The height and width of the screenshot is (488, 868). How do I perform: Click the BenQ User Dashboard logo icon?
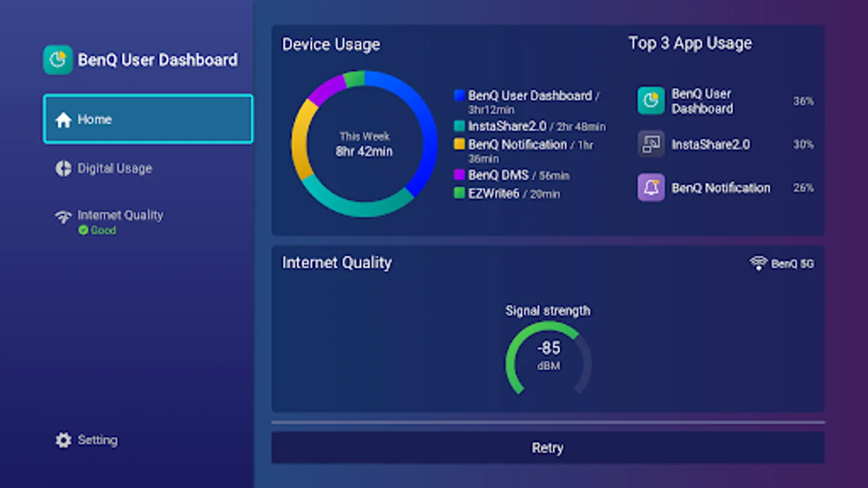(58, 60)
